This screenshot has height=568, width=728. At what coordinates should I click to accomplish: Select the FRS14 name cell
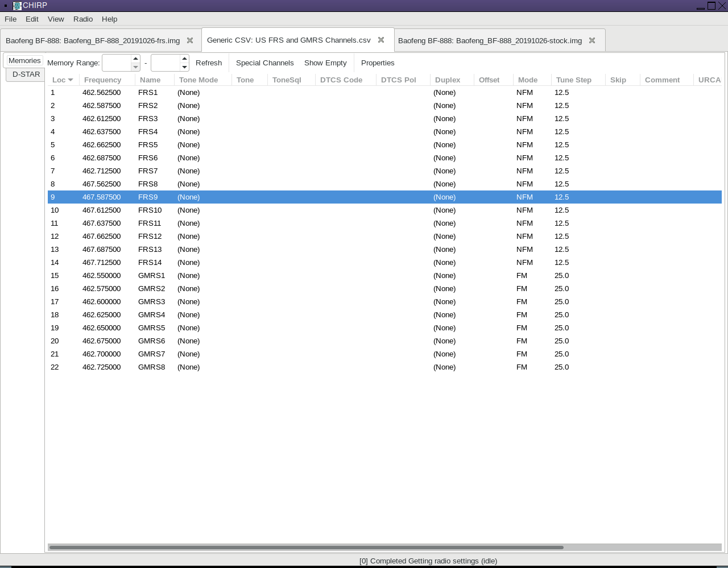pyautogui.click(x=150, y=262)
